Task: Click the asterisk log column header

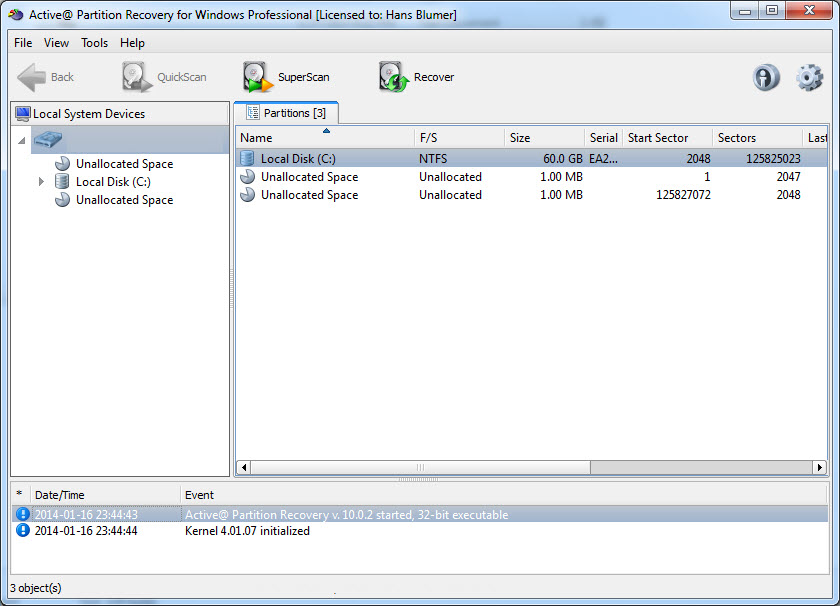Action: coord(19,495)
